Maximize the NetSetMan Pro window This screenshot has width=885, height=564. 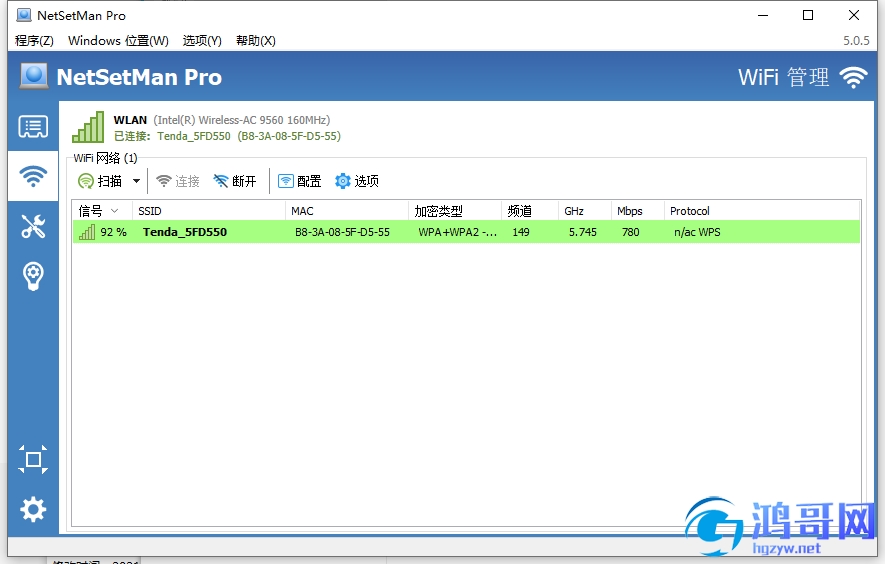pos(808,15)
